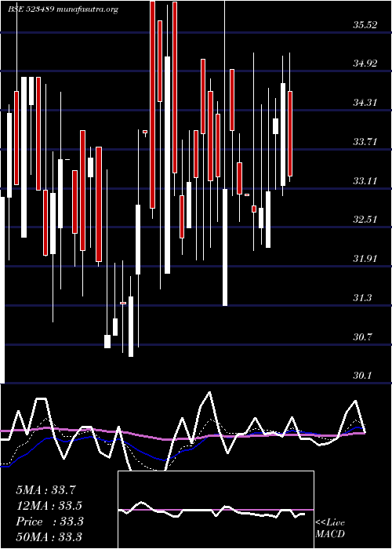The width and height of the screenshot is (392, 549).
Task: Click the 50MA : 33.3 reading
Action: tap(49, 536)
